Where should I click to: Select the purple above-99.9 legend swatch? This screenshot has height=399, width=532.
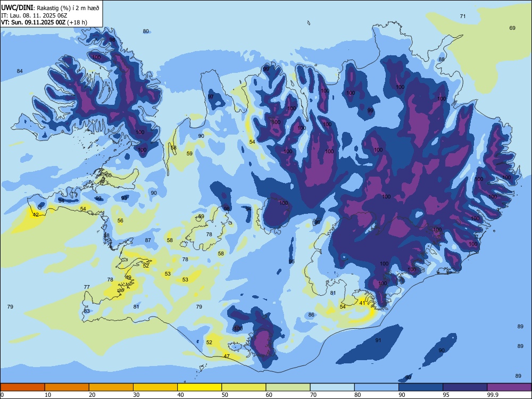[509, 387]
